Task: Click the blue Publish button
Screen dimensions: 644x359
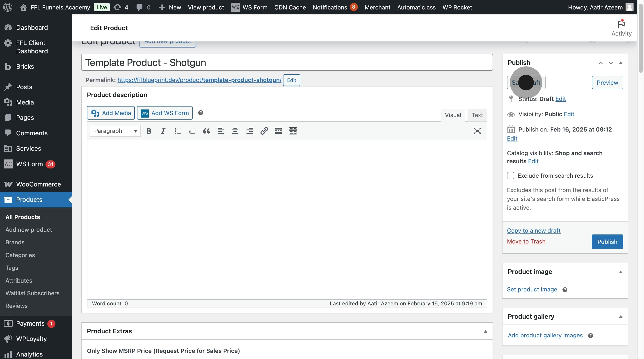Action: tap(607, 242)
